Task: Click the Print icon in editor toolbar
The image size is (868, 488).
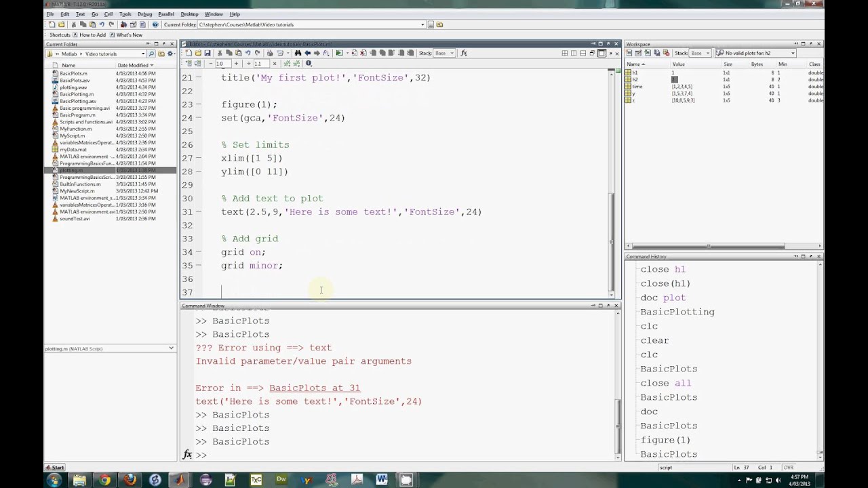Action: pos(269,53)
